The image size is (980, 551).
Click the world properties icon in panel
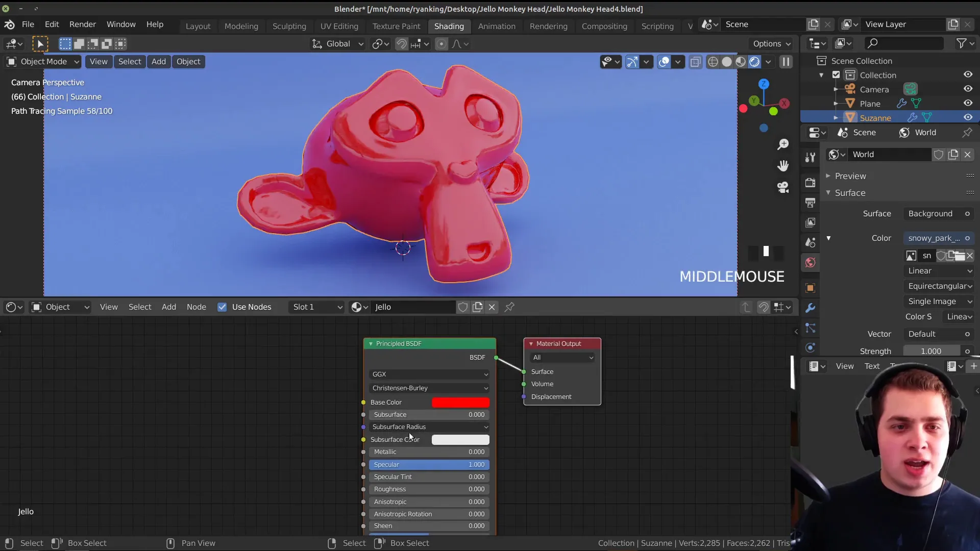(811, 262)
